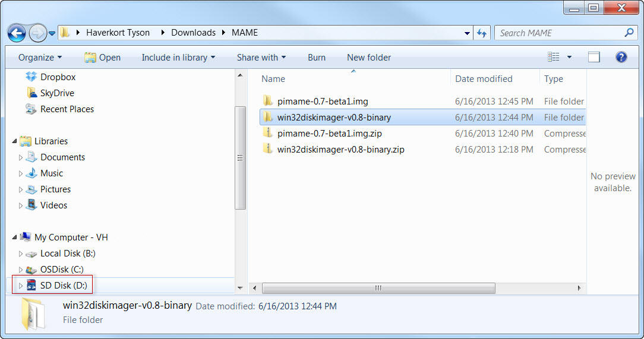This screenshot has height=339, width=644.
Task: Sort by the Type column header
Action: coord(553,79)
